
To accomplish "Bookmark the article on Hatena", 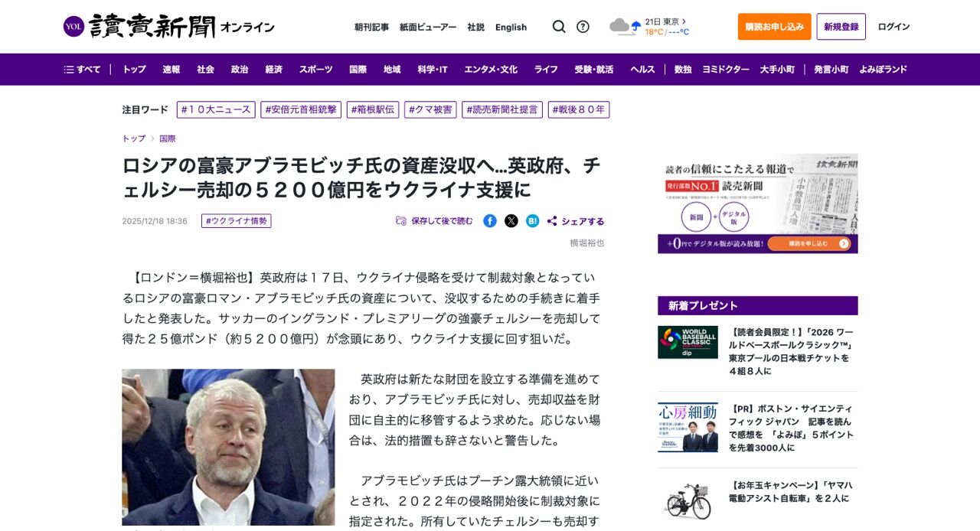I will tap(532, 221).
